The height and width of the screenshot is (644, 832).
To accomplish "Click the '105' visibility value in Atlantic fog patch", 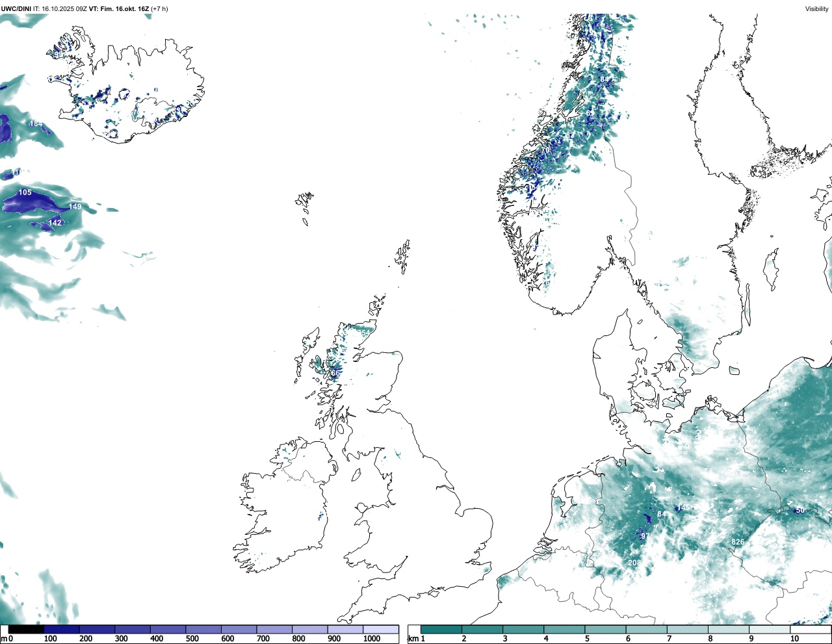I will coord(25,192).
